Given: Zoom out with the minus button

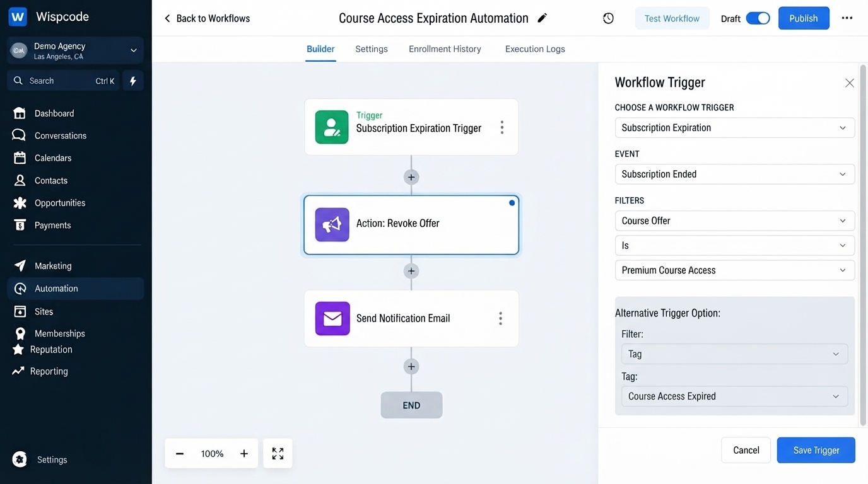Looking at the screenshot, I should pyautogui.click(x=180, y=454).
